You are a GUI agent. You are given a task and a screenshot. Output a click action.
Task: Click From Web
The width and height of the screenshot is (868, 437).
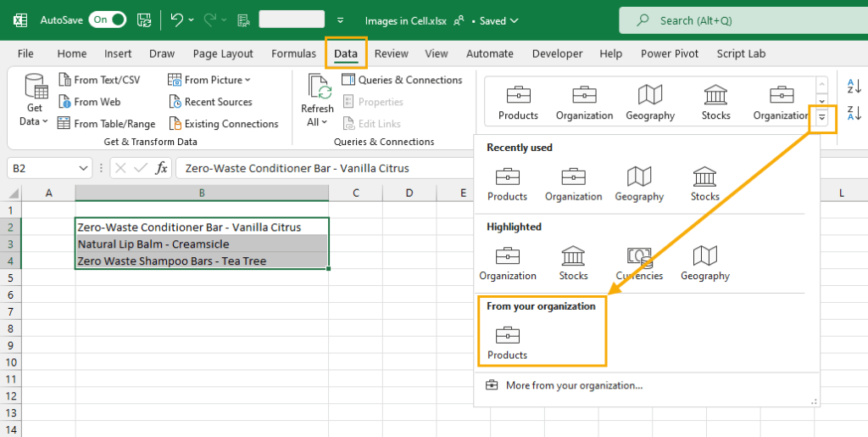[x=90, y=102]
